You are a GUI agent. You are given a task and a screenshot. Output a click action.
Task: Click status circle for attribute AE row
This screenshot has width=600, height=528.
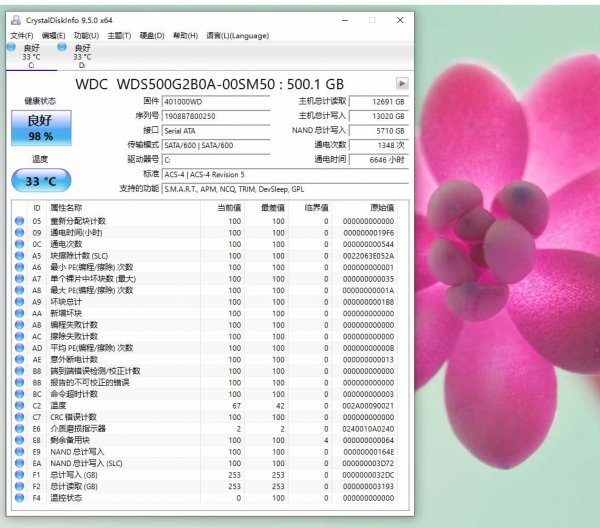20,359
